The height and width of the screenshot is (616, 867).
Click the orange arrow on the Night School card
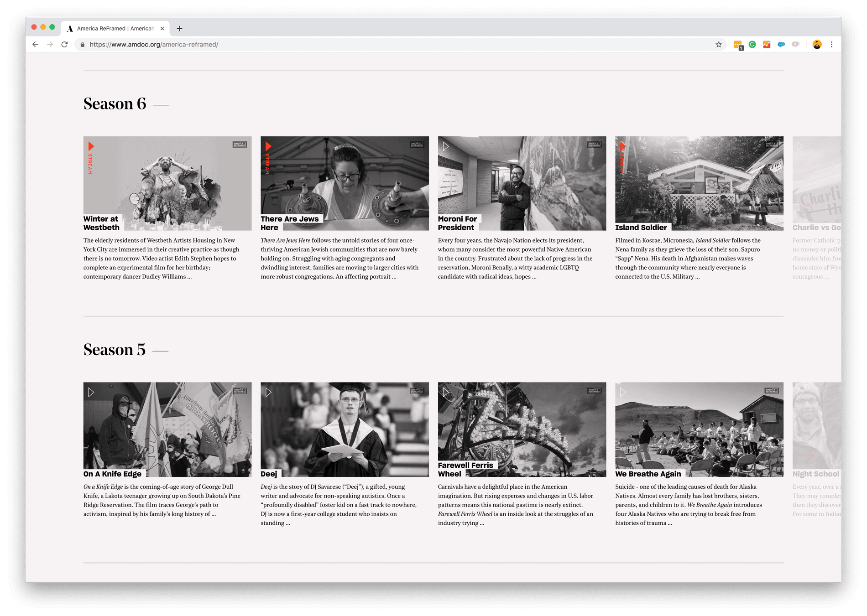(x=806, y=456)
